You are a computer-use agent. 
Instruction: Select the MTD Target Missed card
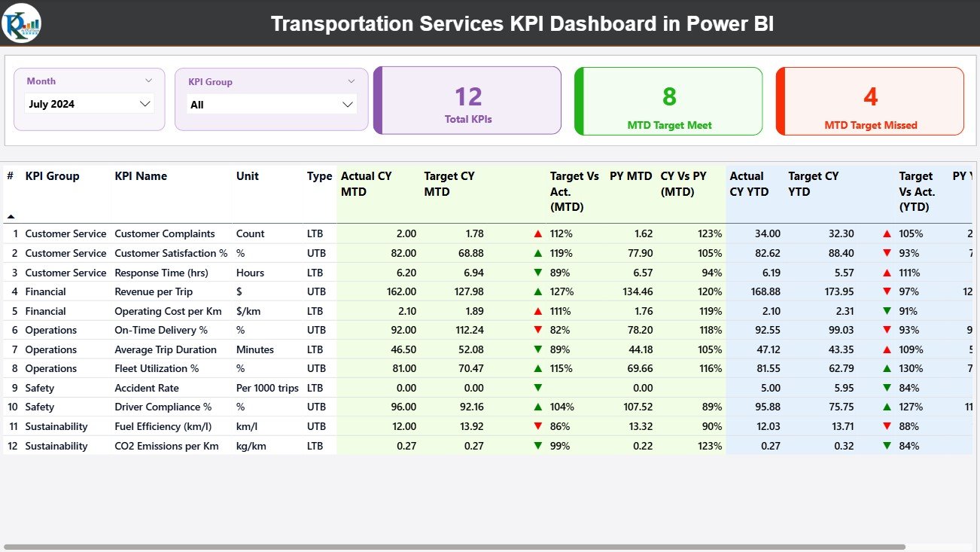[x=870, y=102]
